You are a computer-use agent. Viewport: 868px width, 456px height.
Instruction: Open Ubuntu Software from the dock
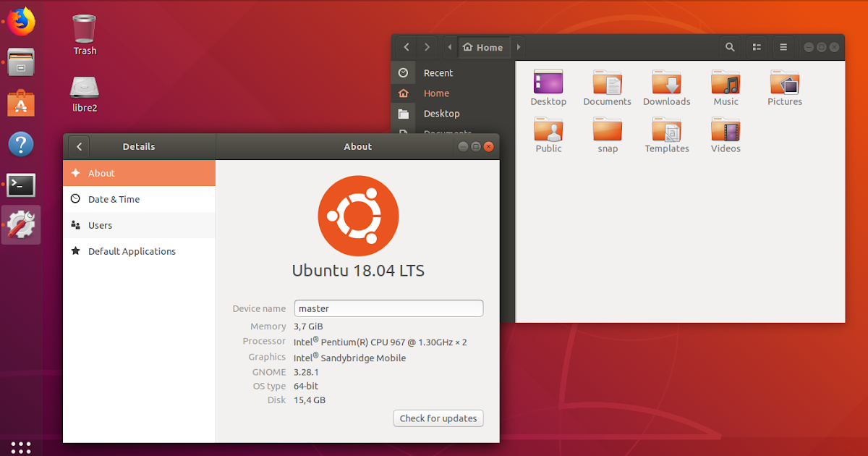pyautogui.click(x=21, y=104)
